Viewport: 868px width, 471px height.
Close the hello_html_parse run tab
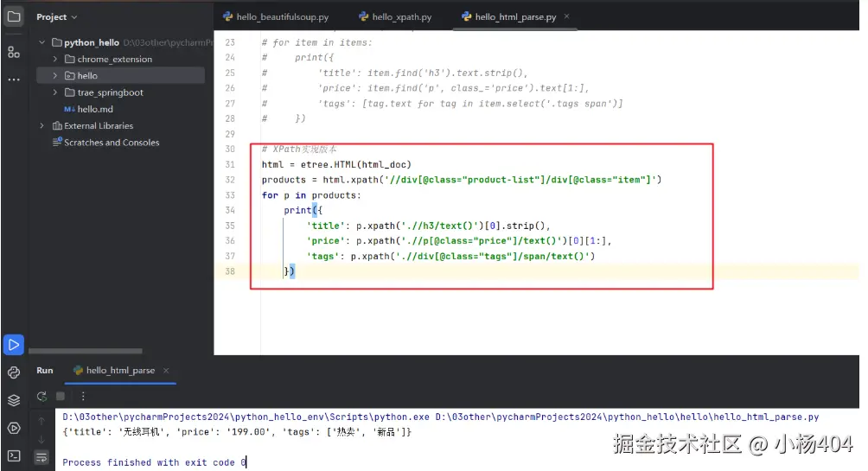(166, 370)
